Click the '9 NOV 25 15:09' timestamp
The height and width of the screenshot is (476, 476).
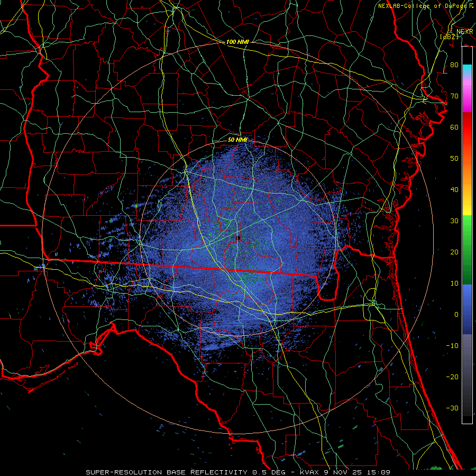[357, 472]
